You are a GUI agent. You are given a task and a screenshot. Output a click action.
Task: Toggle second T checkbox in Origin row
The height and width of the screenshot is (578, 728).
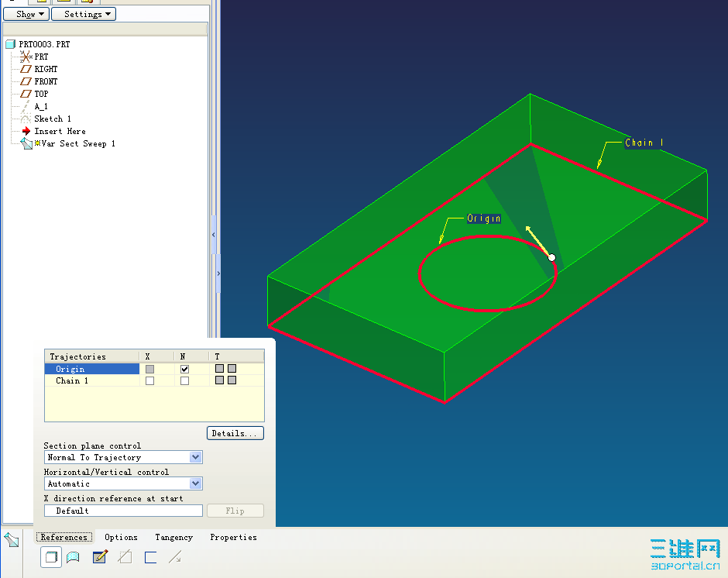232,369
